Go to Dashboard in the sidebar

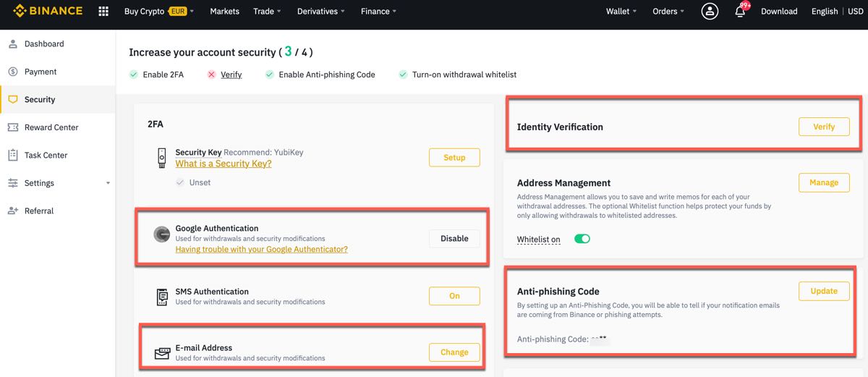tap(44, 44)
